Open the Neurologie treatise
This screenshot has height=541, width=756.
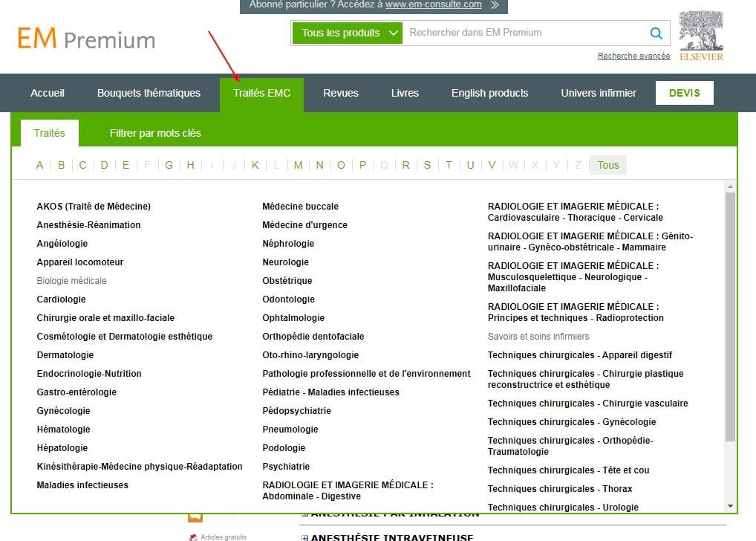(x=285, y=262)
